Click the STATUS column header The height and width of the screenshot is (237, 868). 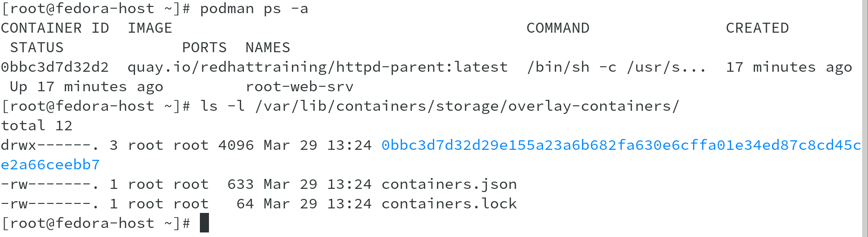pyautogui.click(x=37, y=48)
